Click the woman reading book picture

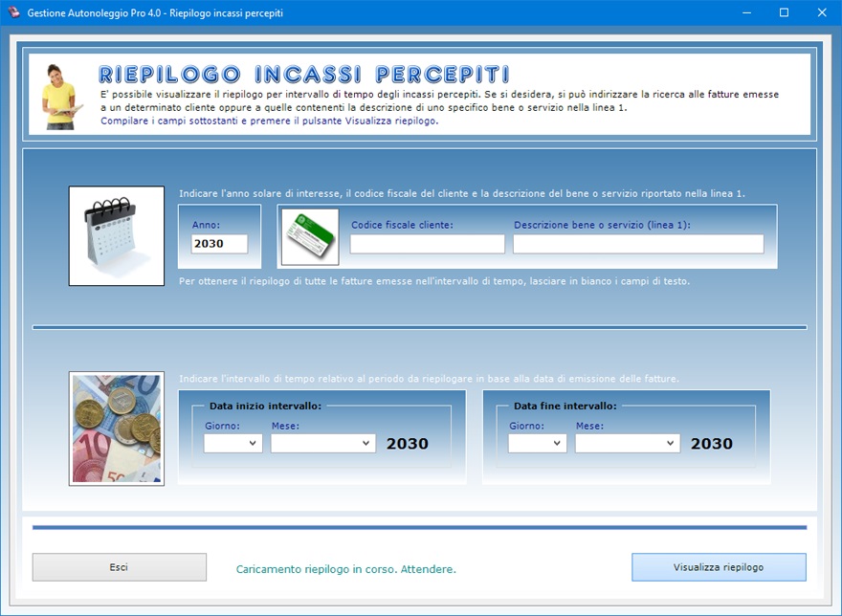61,98
